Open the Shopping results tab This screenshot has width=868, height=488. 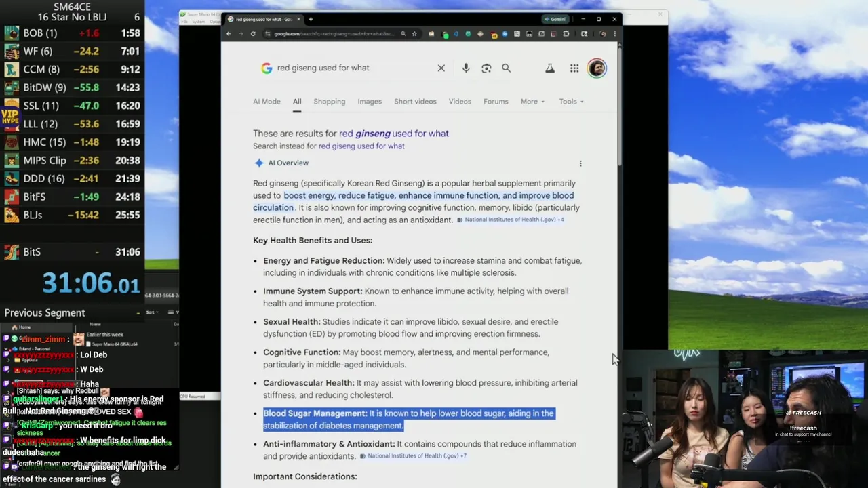point(330,102)
